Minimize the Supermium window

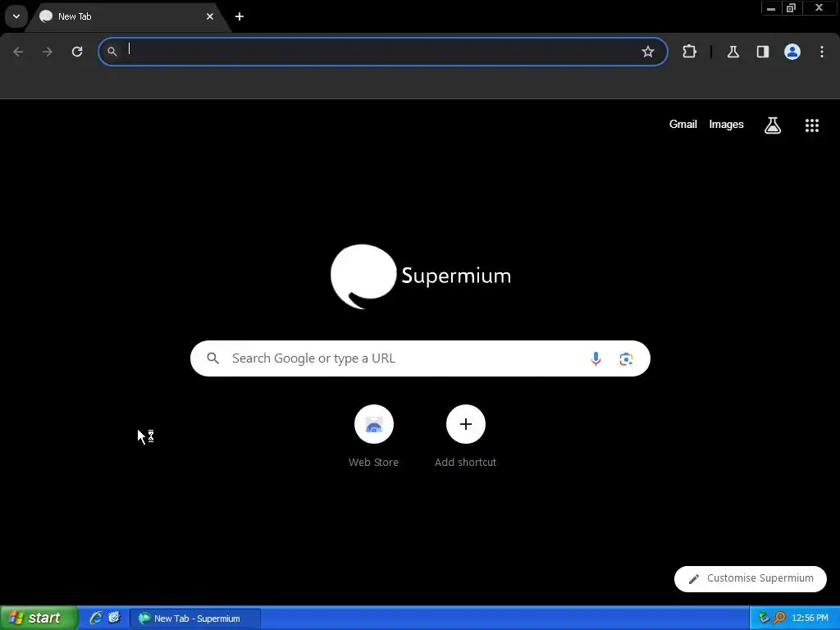tap(771, 8)
